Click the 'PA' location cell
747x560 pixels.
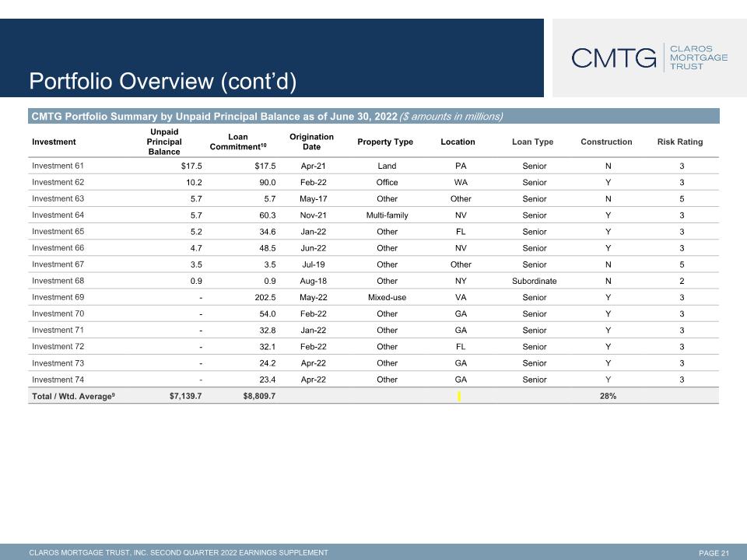click(461, 166)
